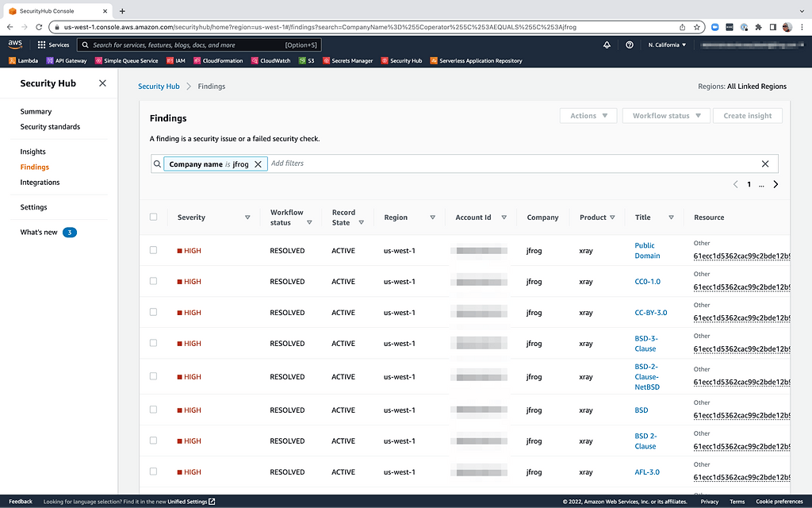Expand the Actions dropdown
This screenshot has height=508, width=812.
point(588,116)
